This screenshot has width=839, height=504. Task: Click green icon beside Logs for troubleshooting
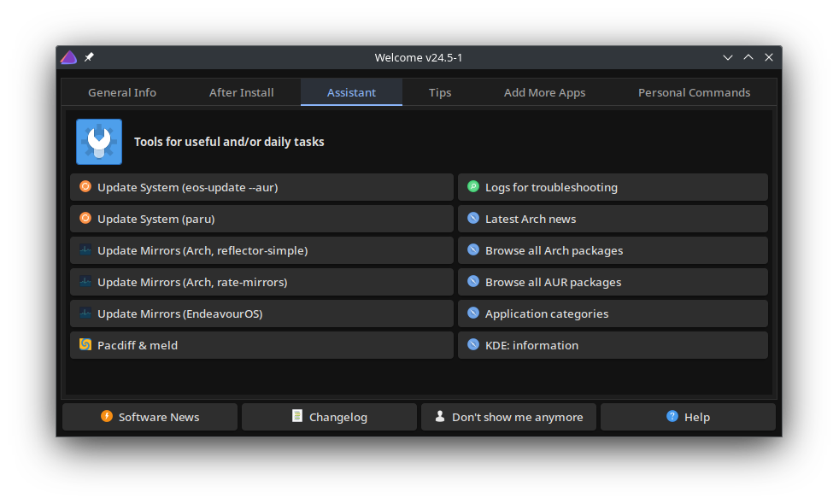click(473, 187)
